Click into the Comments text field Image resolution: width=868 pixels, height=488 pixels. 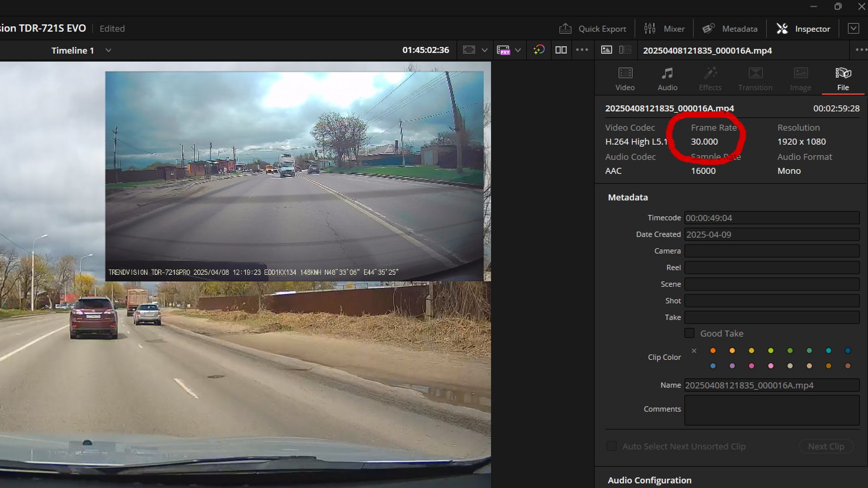(x=772, y=410)
